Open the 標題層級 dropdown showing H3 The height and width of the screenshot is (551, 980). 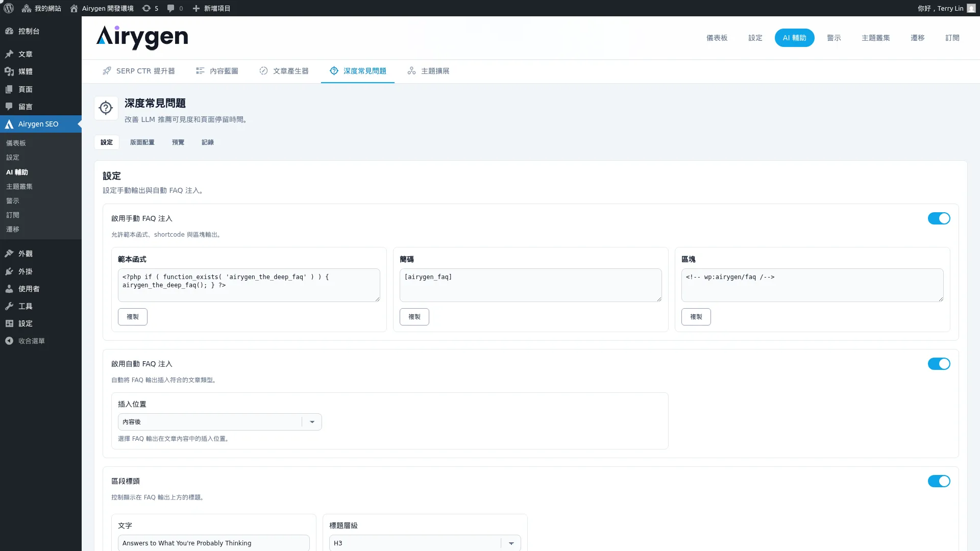[425, 543]
